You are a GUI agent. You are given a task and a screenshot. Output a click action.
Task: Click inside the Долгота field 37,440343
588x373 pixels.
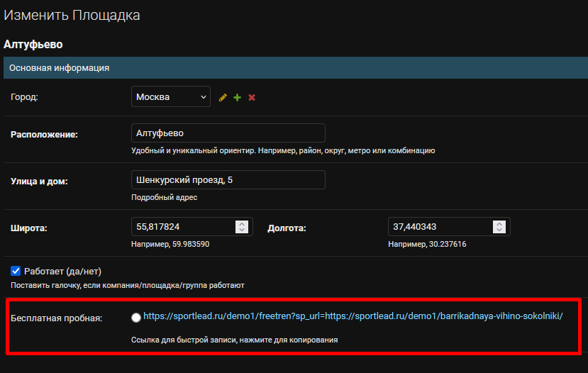pyautogui.click(x=440, y=227)
